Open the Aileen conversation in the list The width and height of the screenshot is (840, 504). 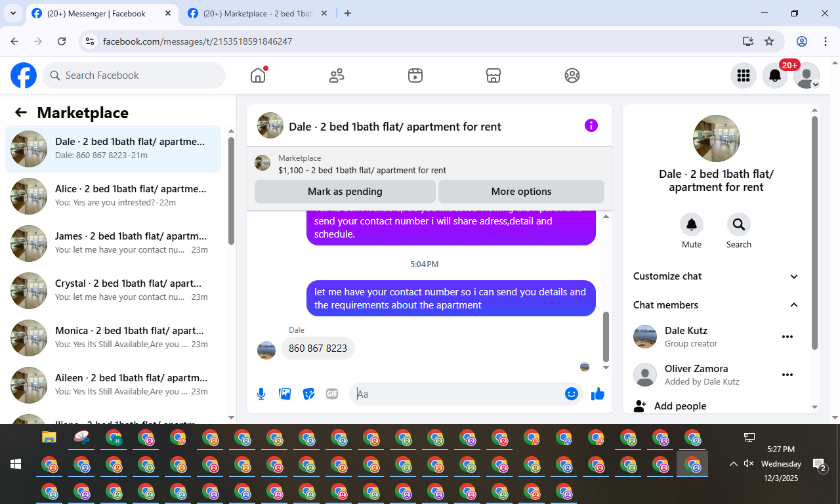(114, 385)
